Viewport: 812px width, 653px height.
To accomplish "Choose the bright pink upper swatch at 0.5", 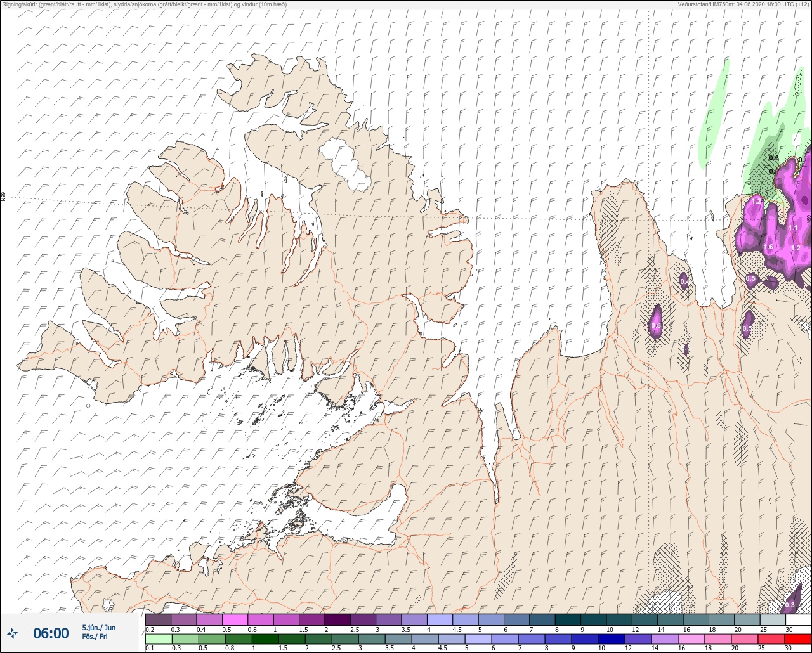I will click(235, 619).
